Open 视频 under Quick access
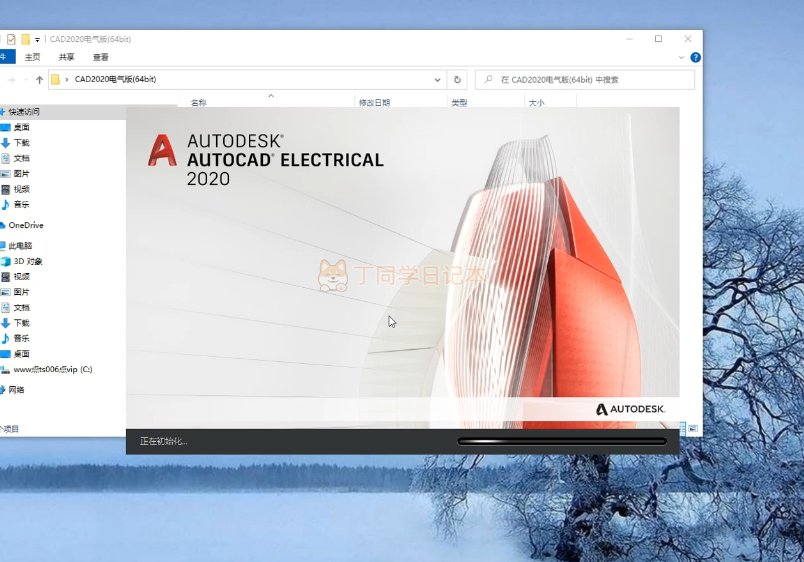804x562 pixels. (x=22, y=189)
